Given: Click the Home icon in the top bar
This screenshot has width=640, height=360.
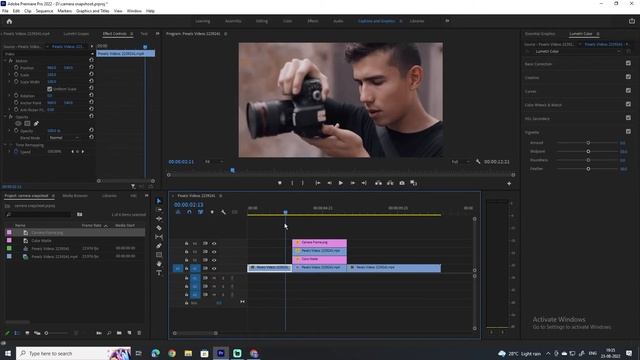Looking at the screenshot, I should 9,21.
